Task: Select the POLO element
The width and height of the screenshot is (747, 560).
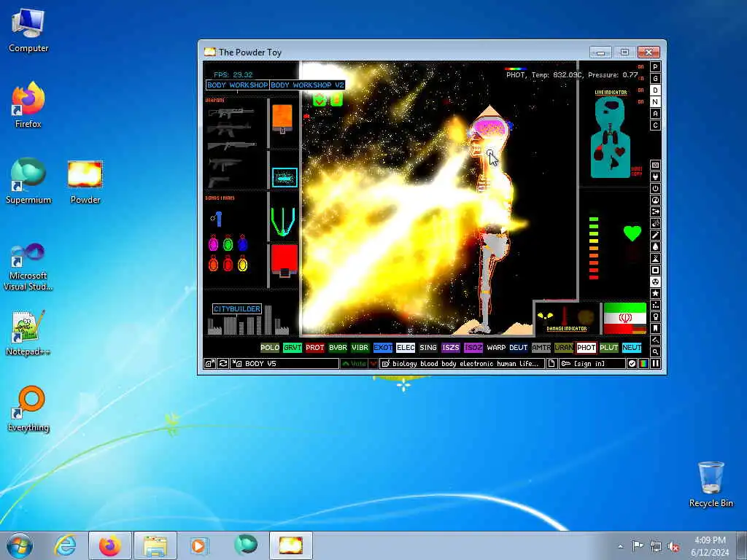Action: tap(270, 348)
